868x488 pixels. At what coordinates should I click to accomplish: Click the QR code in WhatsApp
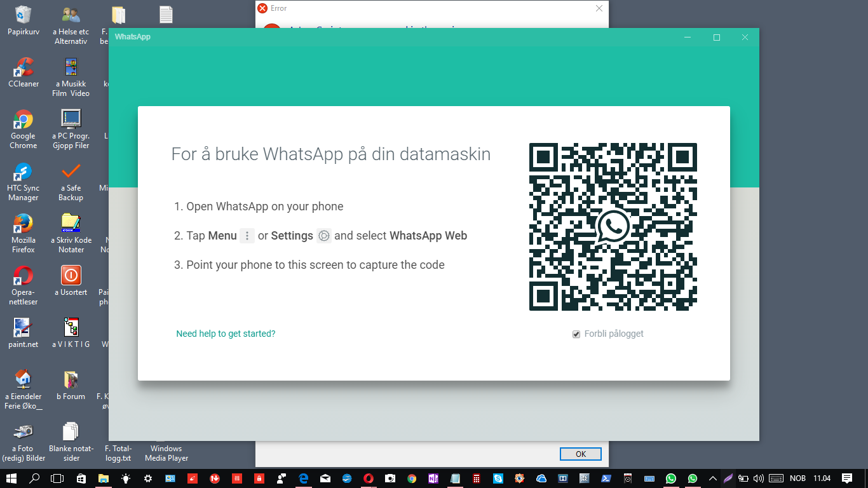coord(613,227)
